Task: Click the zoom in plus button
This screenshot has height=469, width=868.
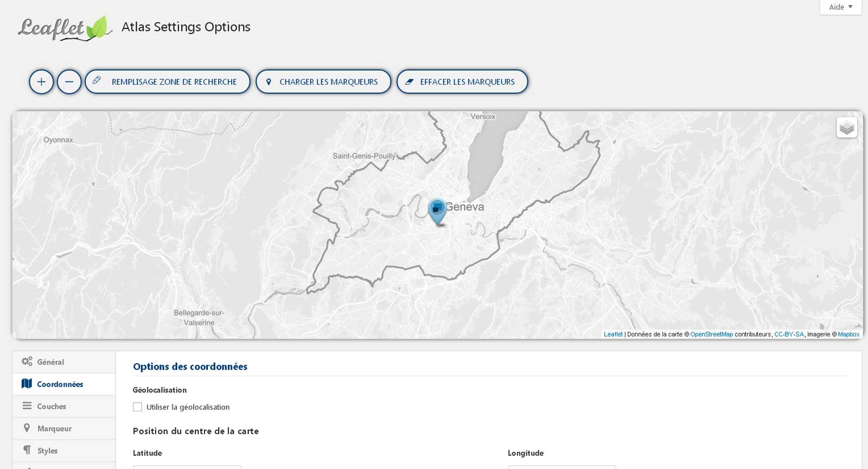Action: click(x=41, y=82)
